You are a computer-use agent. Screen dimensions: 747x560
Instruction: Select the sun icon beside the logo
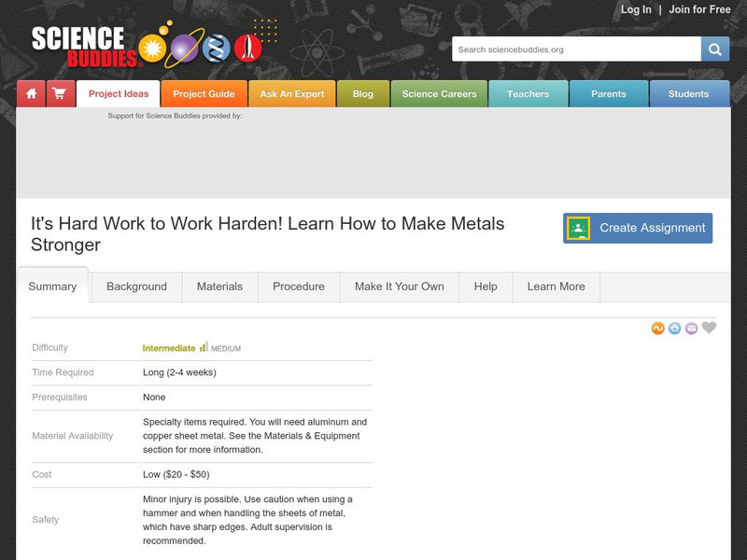pyautogui.click(x=151, y=47)
